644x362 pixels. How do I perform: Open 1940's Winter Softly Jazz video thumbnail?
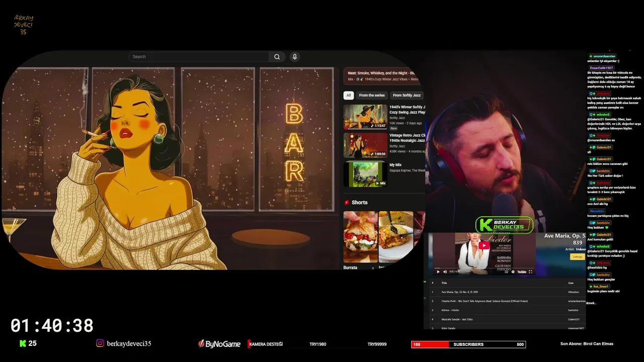point(365,117)
